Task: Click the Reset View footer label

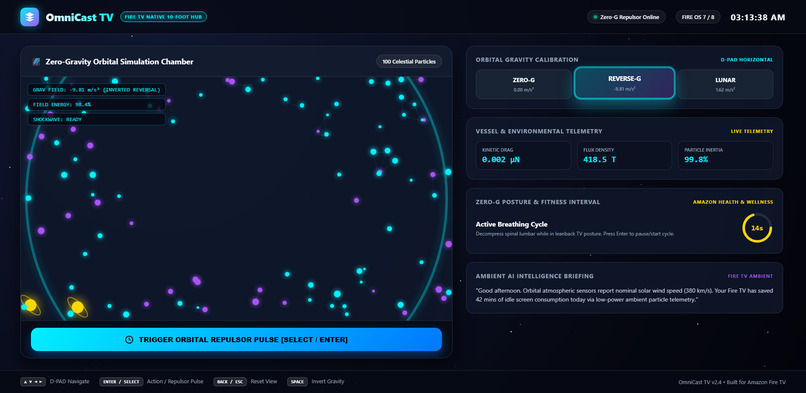Action: [x=264, y=382]
